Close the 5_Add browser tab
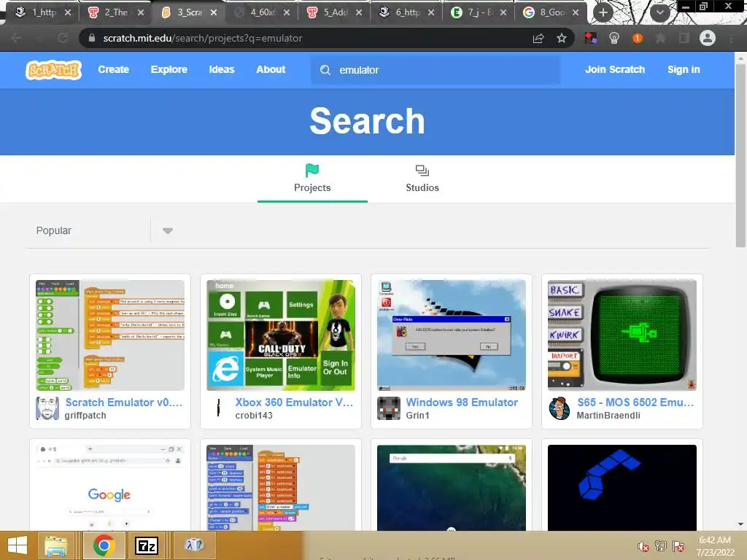The height and width of the screenshot is (560, 747). pyautogui.click(x=359, y=12)
